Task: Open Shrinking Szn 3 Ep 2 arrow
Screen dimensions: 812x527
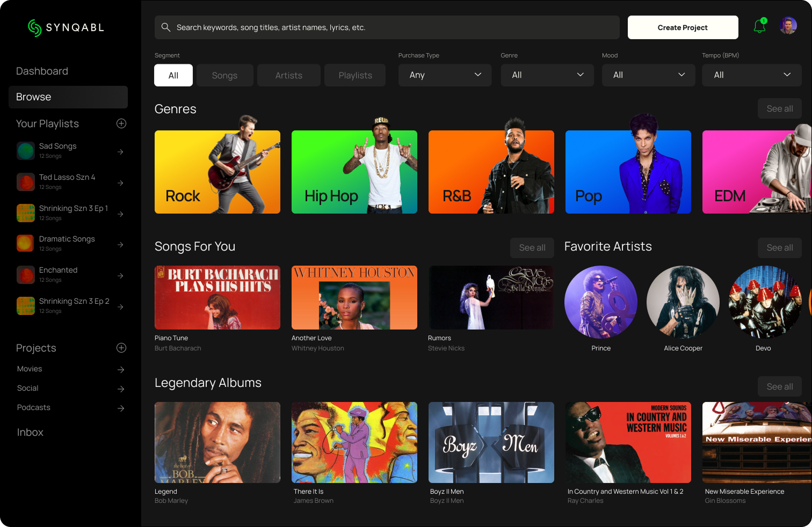Action: 121,307
